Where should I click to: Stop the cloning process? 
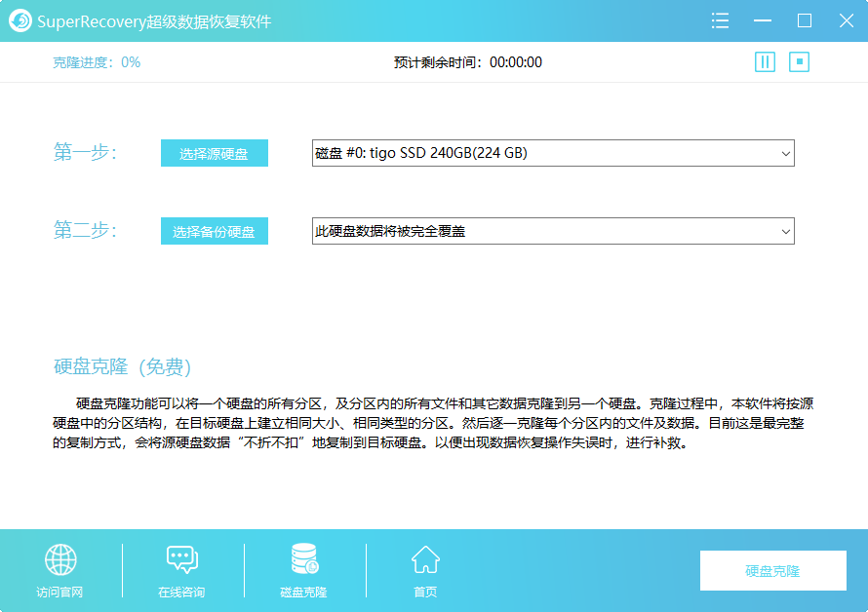pos(799,61)
